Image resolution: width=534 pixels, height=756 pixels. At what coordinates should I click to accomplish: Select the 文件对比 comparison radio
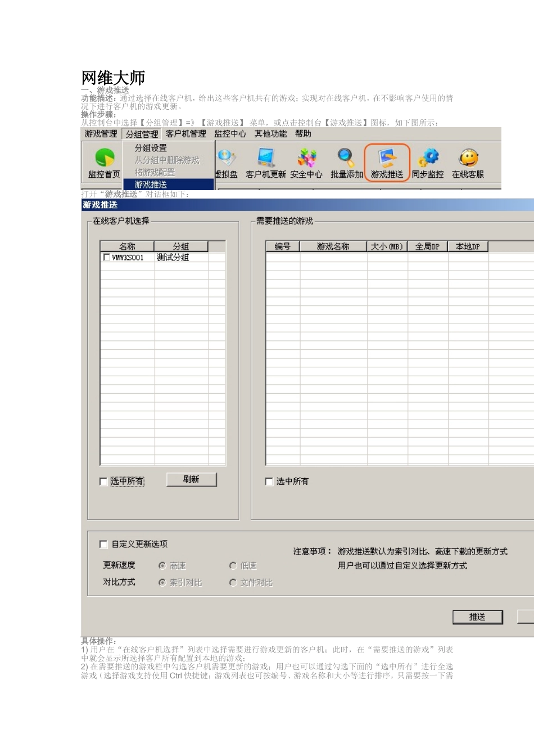pos(233,583)
